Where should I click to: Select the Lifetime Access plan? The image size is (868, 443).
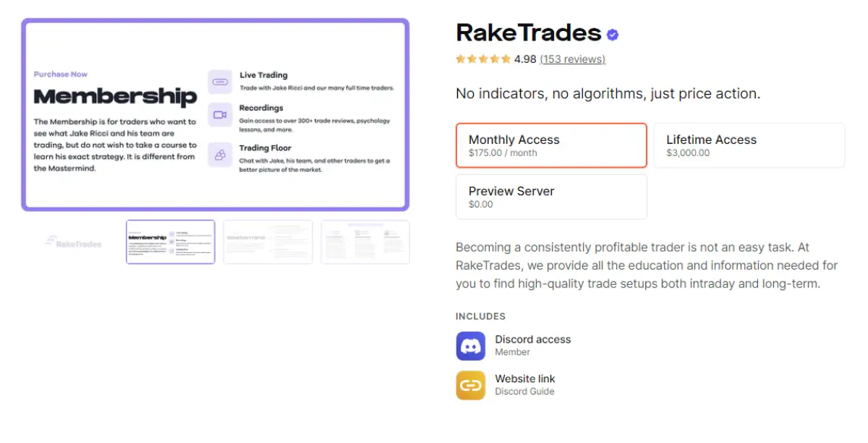(x=749, y=145)
